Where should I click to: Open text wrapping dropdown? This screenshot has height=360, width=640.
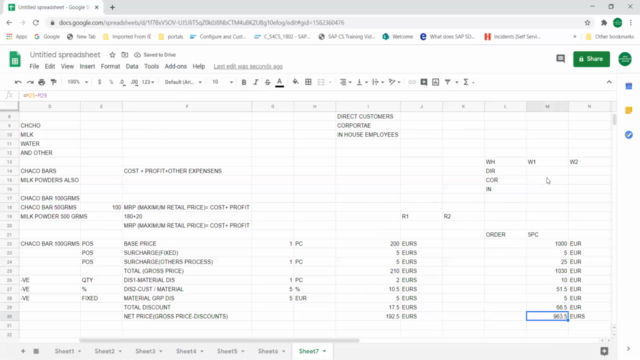(378, 82)
